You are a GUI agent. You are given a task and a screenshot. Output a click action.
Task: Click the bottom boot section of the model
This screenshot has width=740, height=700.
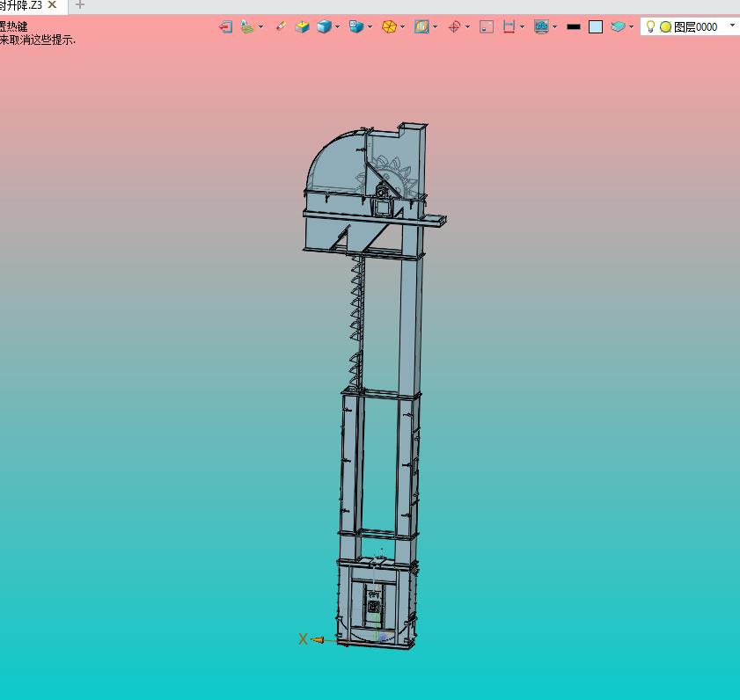coord(376,604)
